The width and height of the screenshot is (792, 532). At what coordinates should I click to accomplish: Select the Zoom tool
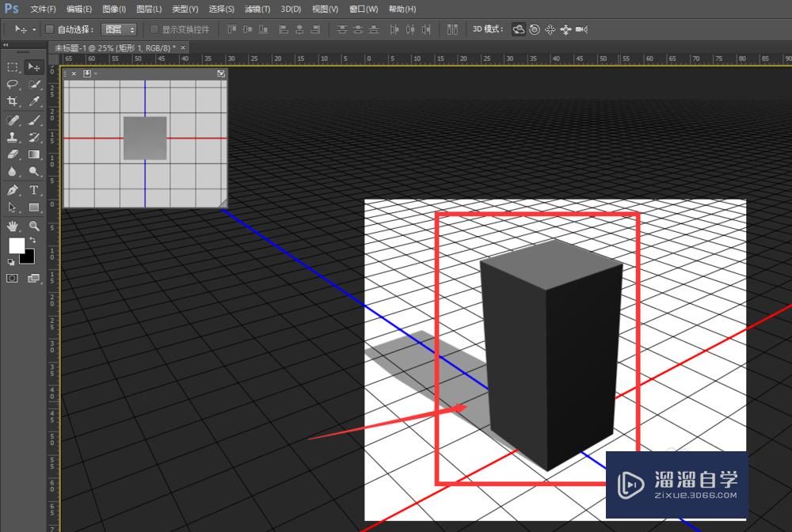(x=33, y=226)
